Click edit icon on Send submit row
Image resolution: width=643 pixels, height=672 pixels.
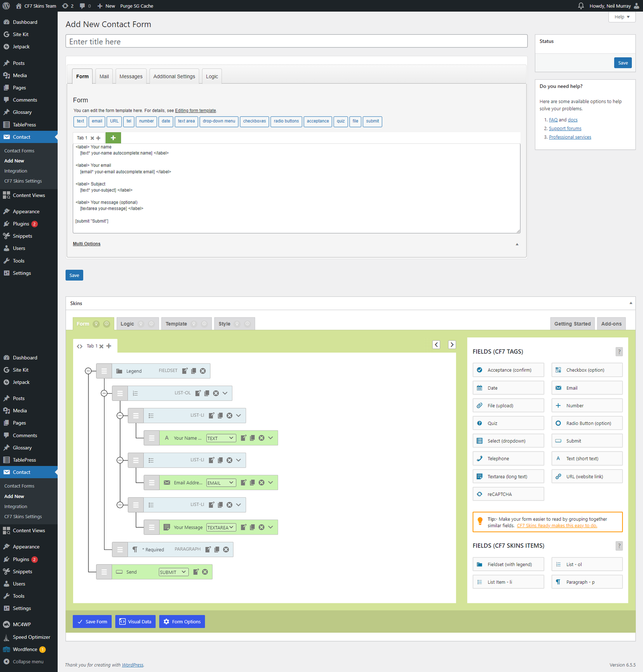coord(196,572)
